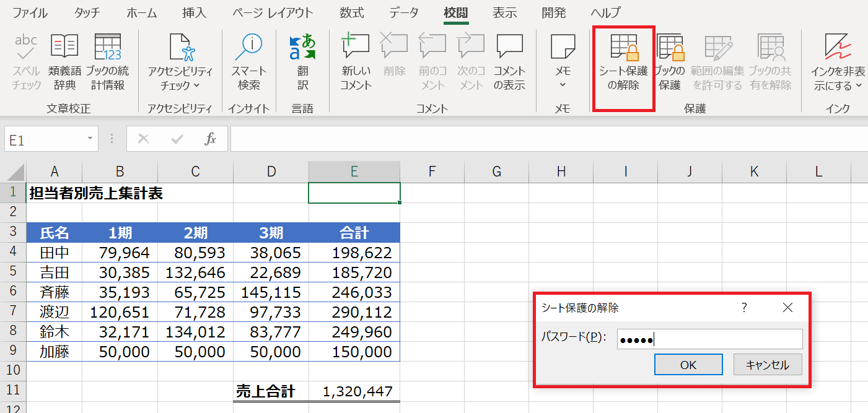Open the Name Box dropdown arrow

90,139
